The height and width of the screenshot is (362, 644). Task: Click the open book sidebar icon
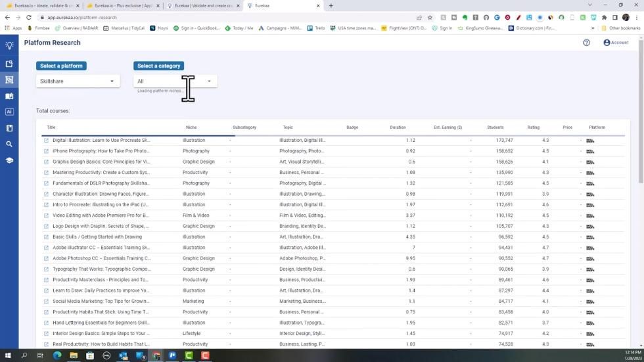point(9,96)
